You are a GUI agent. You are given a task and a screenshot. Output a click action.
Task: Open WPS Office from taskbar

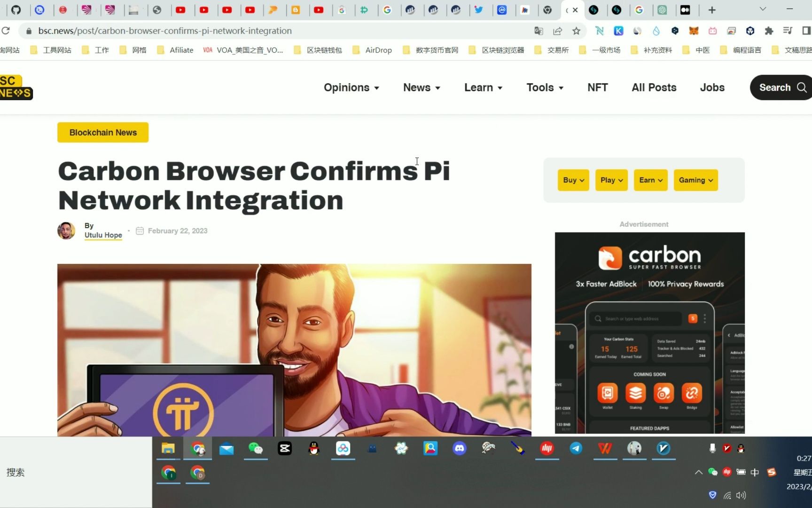pos(605,448)
